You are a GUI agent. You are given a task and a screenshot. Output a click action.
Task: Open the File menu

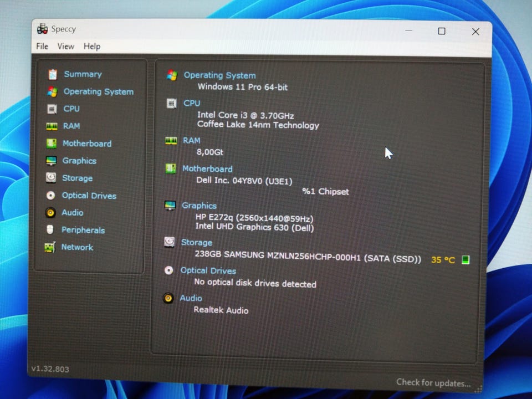point(42,46)
